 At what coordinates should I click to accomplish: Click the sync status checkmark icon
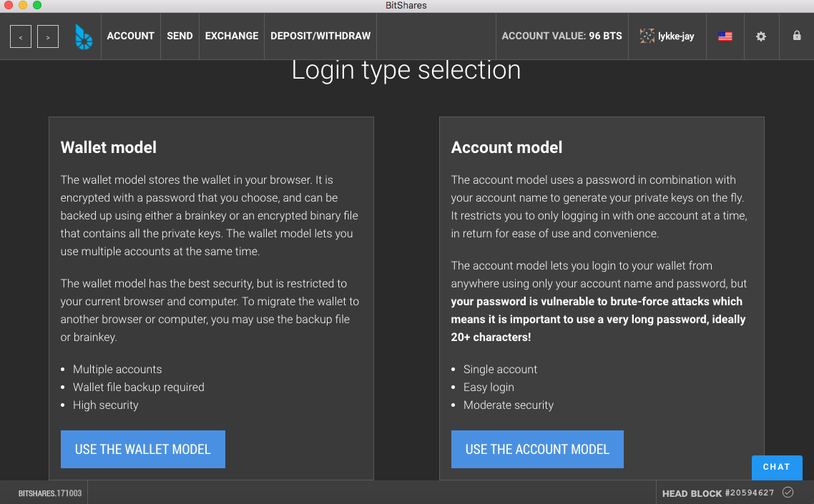click(788, 492)
